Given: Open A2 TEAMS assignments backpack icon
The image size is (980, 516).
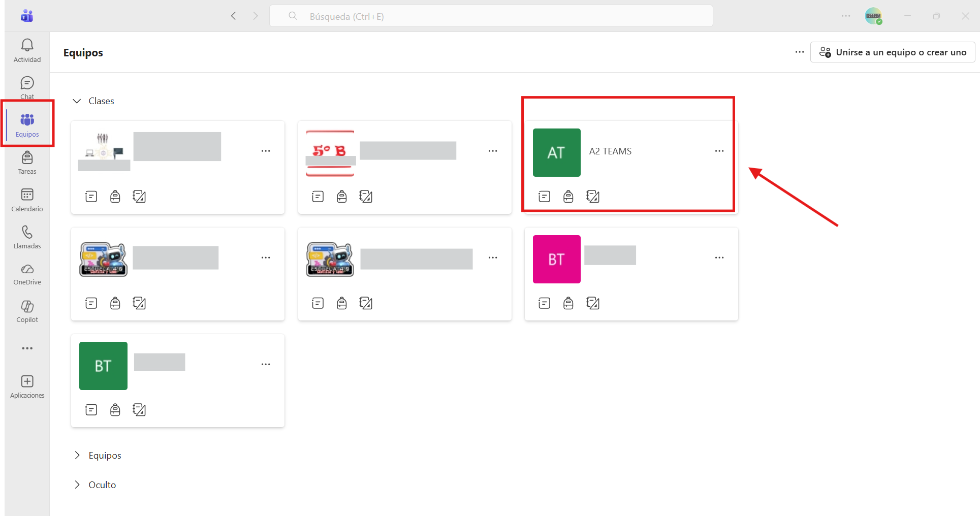Looking at the screenshot, I should 568,197.
